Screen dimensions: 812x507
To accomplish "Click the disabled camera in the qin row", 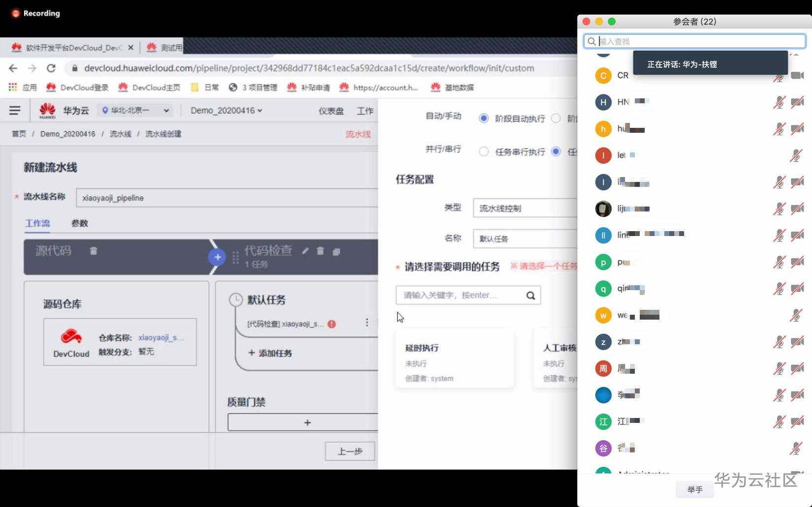I will 797,289.
